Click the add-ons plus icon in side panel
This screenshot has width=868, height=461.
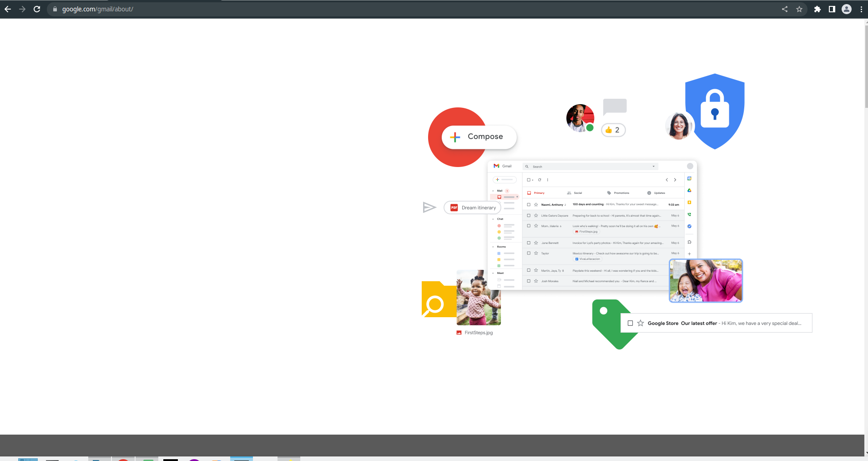point(689,254)
